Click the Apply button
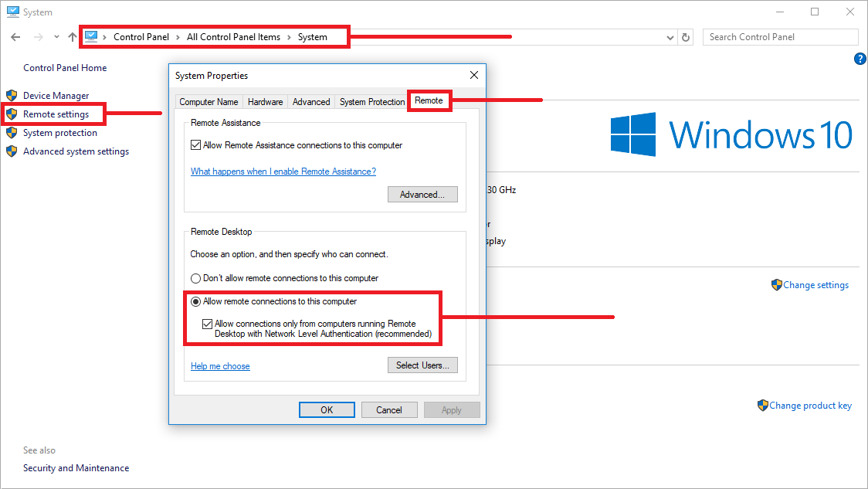Image resolution: width=868 pixels, height=489 pixels. pyautogui.click(x=452, y=409)
